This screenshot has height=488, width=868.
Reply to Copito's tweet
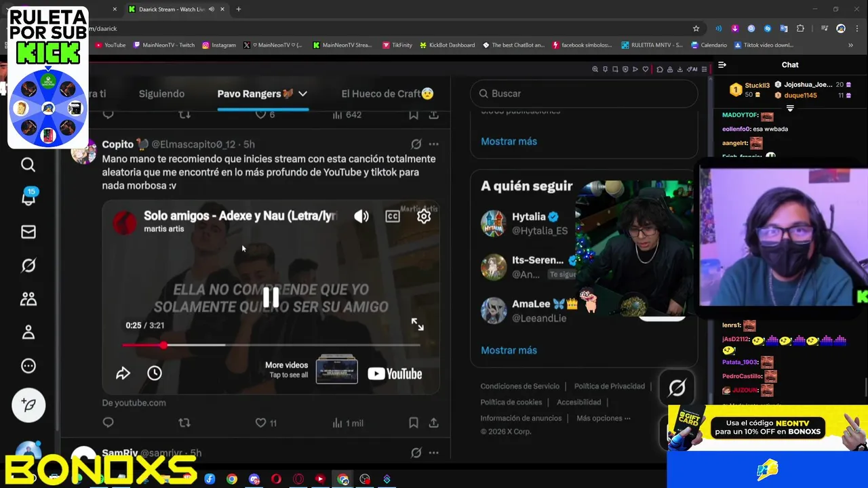tap(108, 423)
